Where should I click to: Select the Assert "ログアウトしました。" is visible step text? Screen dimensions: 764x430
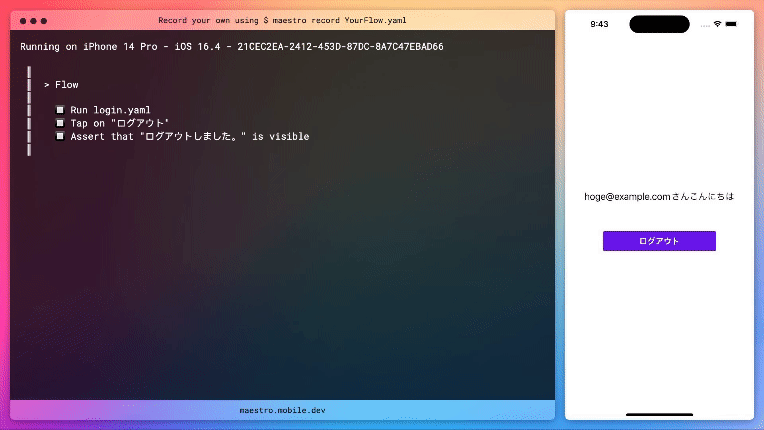[x=190, y=136]
